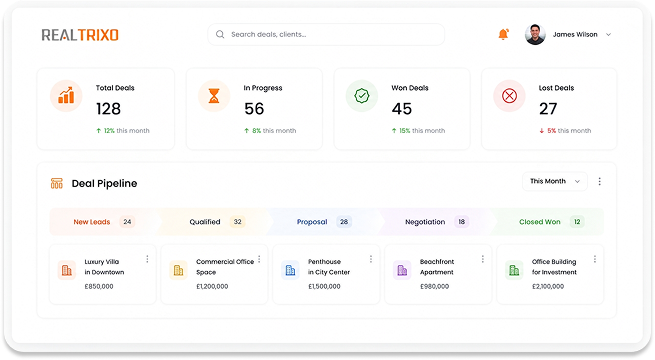Click the Commercial Office Space yellow building icon
Viewport: 655px width, 360px height.
pos(178,270)
